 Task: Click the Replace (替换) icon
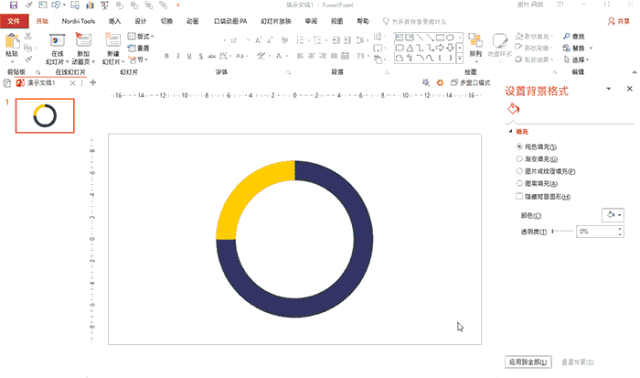coord(567,48)
